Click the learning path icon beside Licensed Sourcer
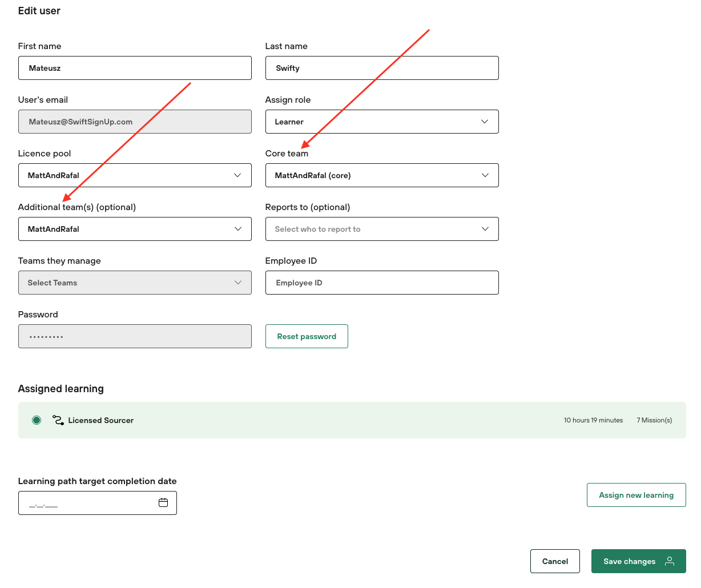The height and width of the screenshot is (588, 701). click(x=58, y=420)
